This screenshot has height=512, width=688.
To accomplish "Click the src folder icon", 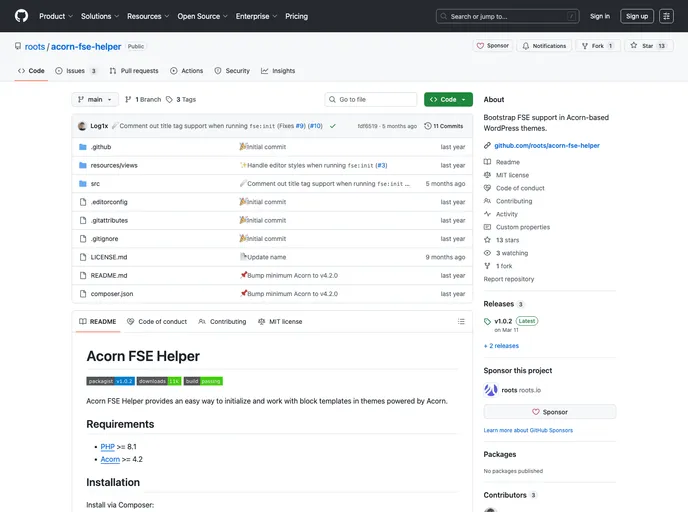I will tap(82, 184).
